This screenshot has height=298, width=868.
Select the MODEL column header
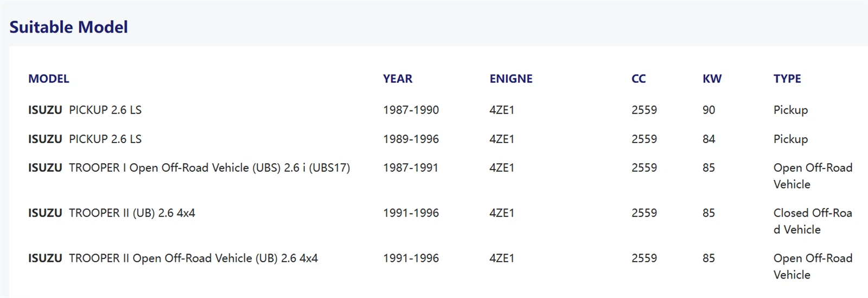pyautogui.click(x=49, y=79)
